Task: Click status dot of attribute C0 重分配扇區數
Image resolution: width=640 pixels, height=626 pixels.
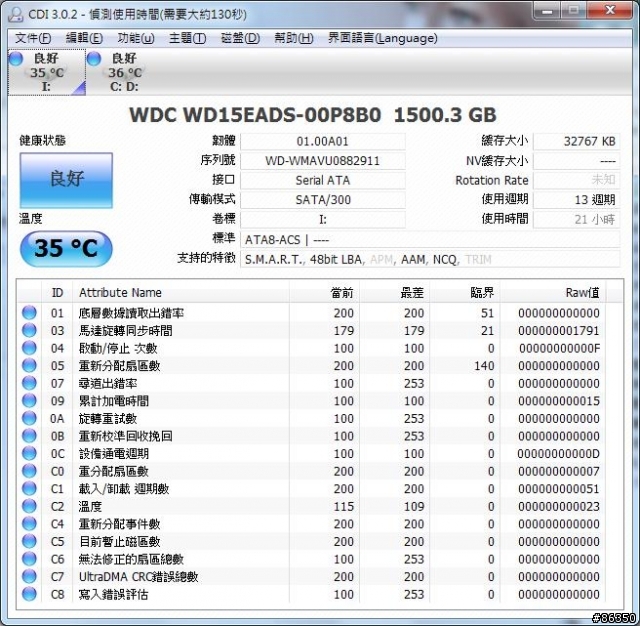Action: click(x=29, y=471)
